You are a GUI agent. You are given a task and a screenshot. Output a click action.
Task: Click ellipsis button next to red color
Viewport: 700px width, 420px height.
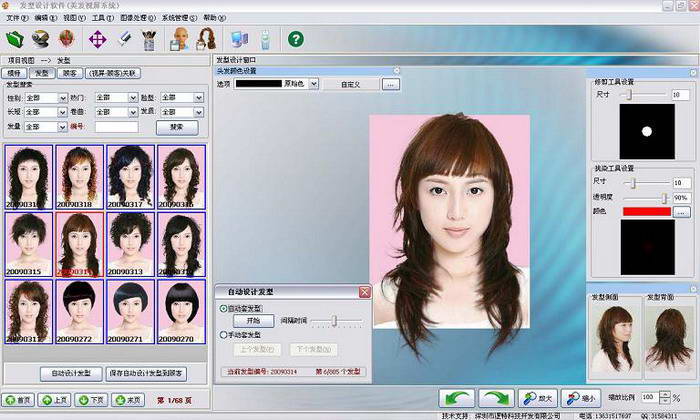click(682, 212)
